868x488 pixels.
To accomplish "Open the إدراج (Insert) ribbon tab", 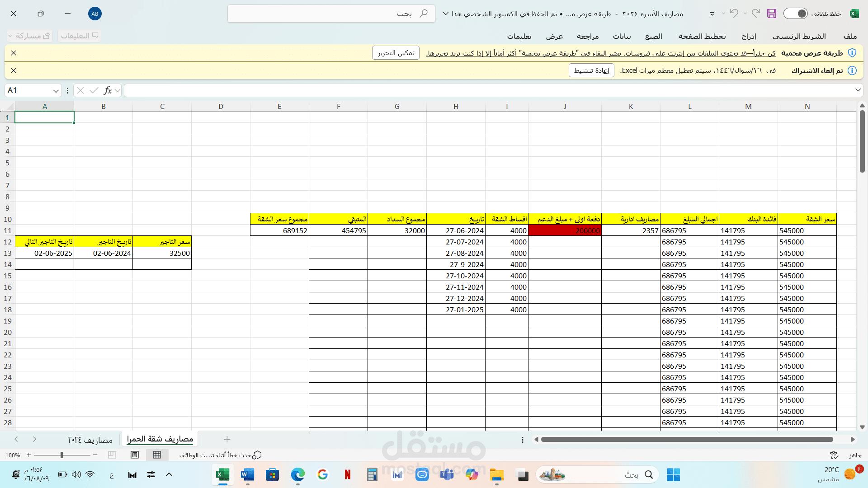I will (749, 36).
